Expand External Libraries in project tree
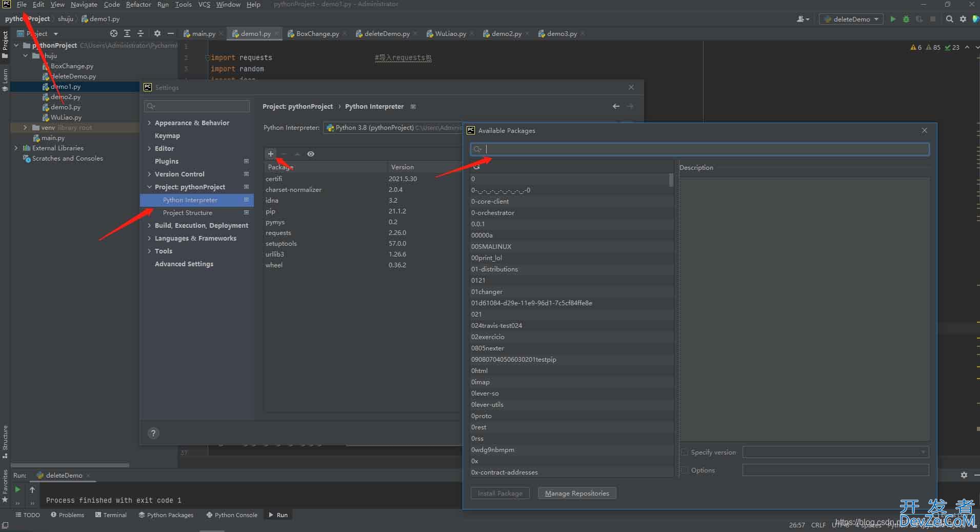Image resolution: width=980 pixels, height=532 pixels. 16,148
